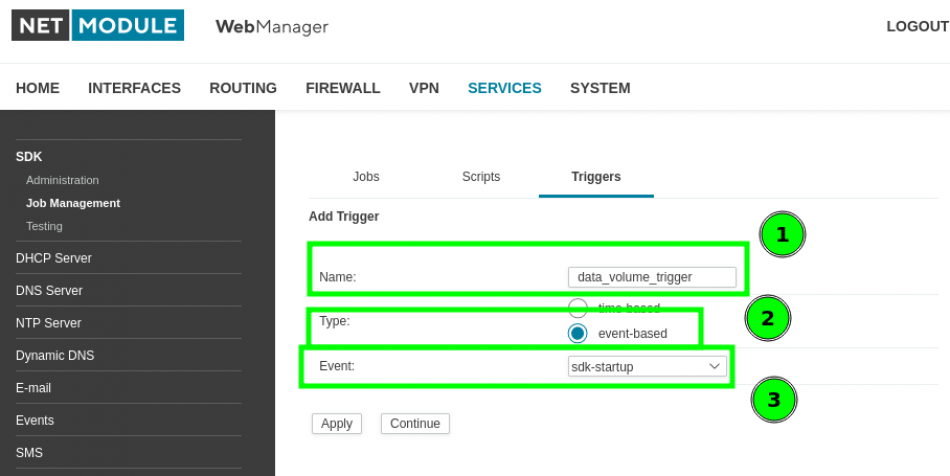Image resolution: width=950 pixels, height=476 pixels.
Task: Select SMS in the sidebar
Action: point(30,453)
